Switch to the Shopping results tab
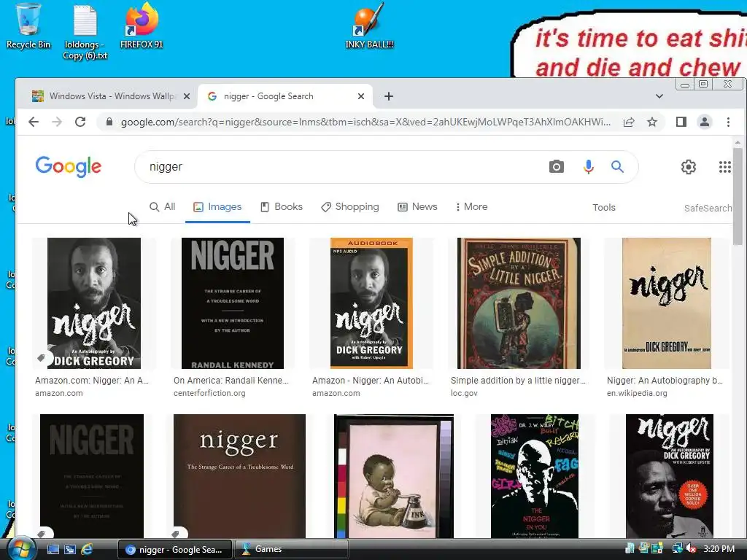747x560 pixels. click(350, 206)
